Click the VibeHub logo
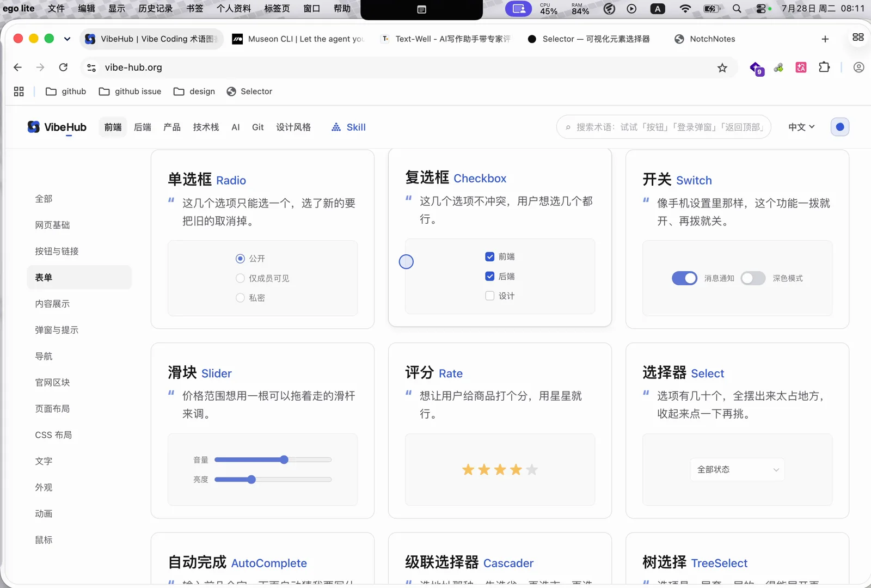The image size is (871, 588). pyautogui.click(x=57, y=127)
